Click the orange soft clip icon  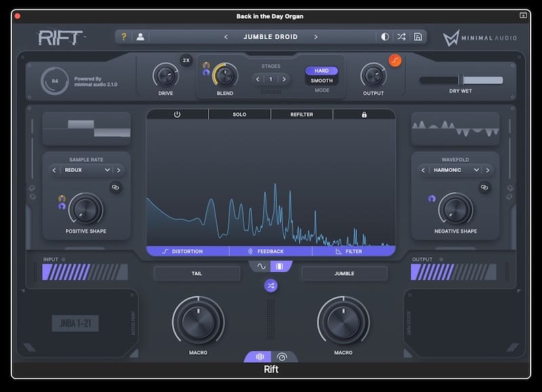[x=395, y=60]
